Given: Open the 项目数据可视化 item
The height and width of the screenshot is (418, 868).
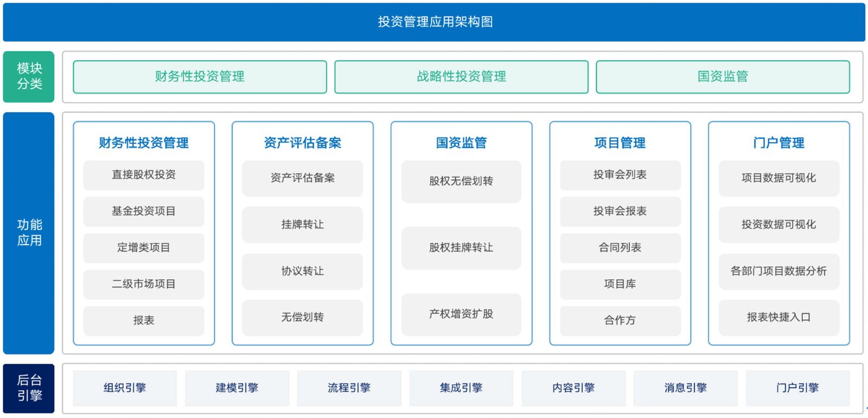Looking at the screenshot, I should [x=778, y=178].
